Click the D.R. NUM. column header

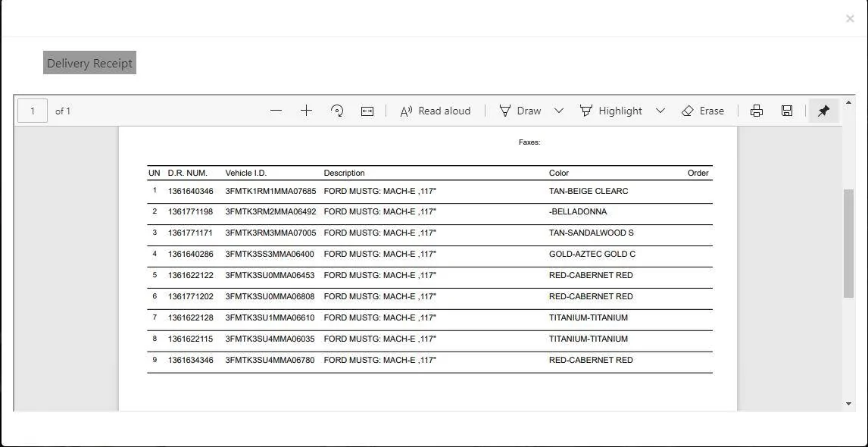[x=188, y=173]
